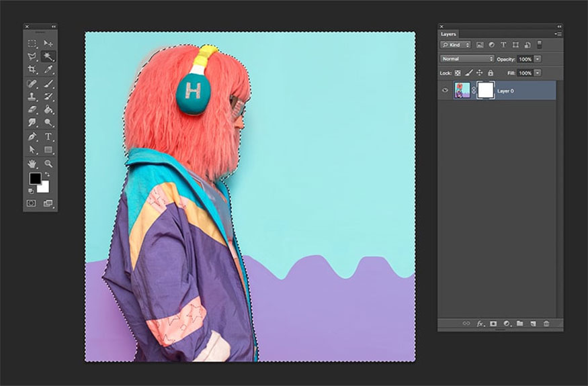This screenshot has height=386, width=588.
Task: Select the Layer 0 mask thumbnail
Action: [x=485, y=91]
